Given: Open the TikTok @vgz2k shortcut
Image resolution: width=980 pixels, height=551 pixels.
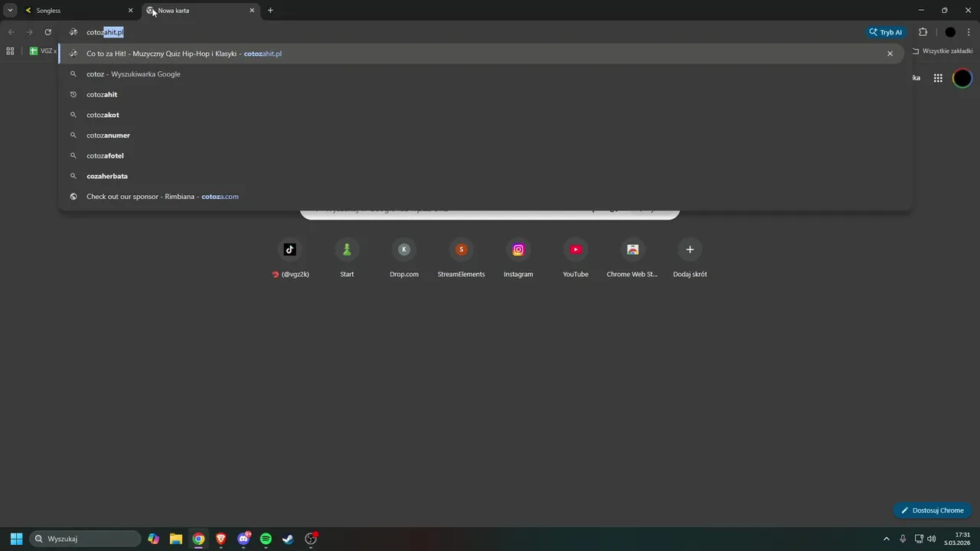Looking at the screenshot, I should point(290,256).
